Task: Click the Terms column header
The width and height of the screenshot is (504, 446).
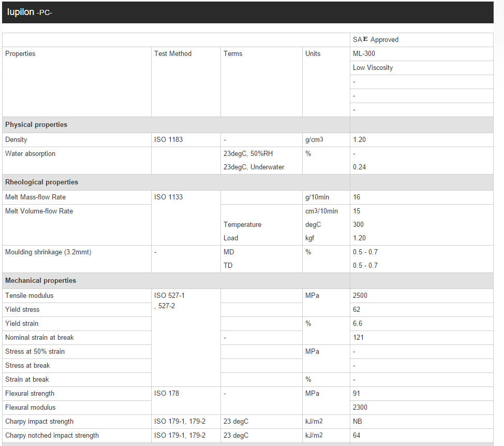Action: pos(233,54)
